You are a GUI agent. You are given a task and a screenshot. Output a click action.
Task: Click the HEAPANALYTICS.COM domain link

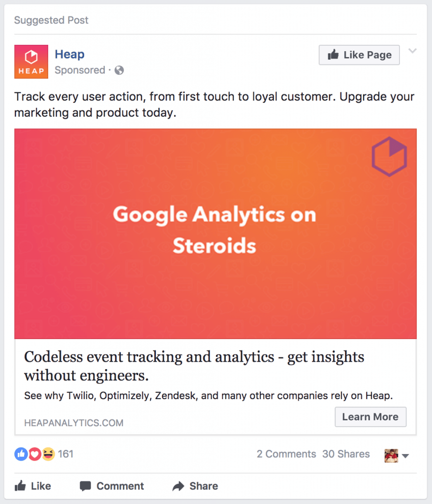pos(74,423)
